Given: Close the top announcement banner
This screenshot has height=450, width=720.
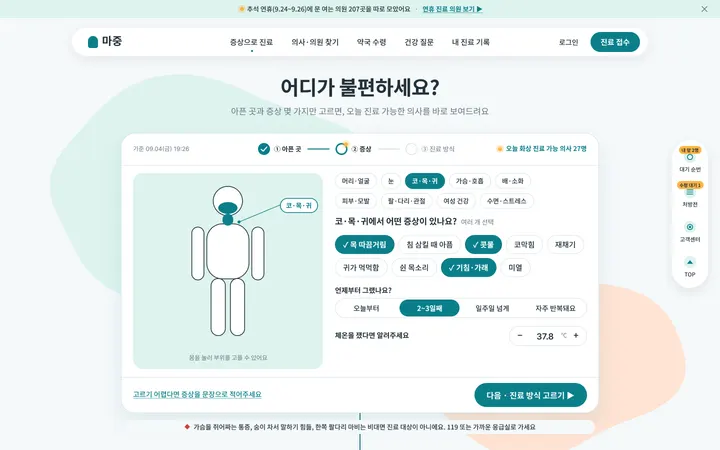Looking at the screenshot, I should pyautogui.click(x=704, y=9).
